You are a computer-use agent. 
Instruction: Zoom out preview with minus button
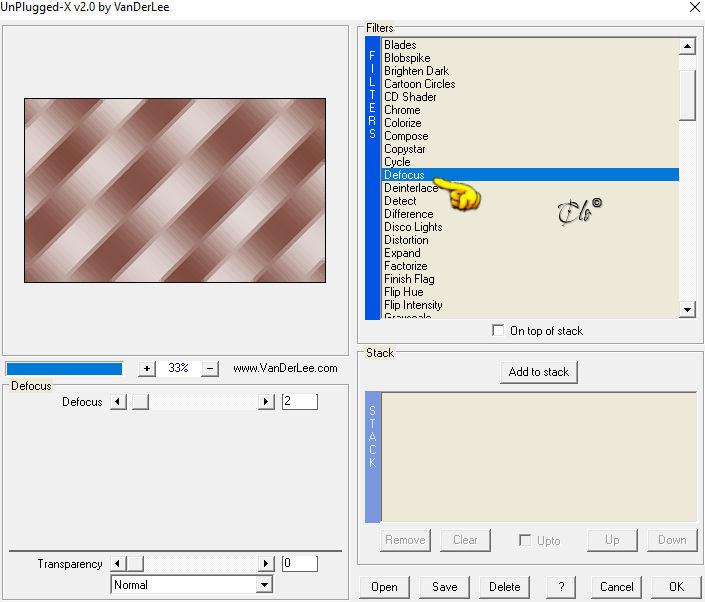coord(210,369)
